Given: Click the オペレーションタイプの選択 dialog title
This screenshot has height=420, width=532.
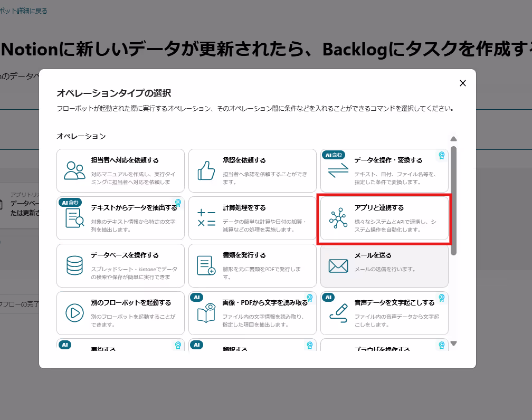Looking at the screenshot, I should click(x=113, y=93).
